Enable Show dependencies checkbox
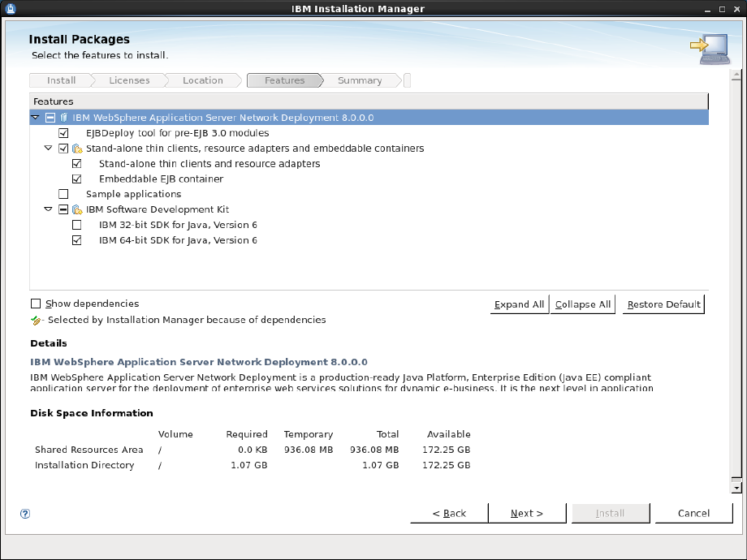 tap(36, 304)
